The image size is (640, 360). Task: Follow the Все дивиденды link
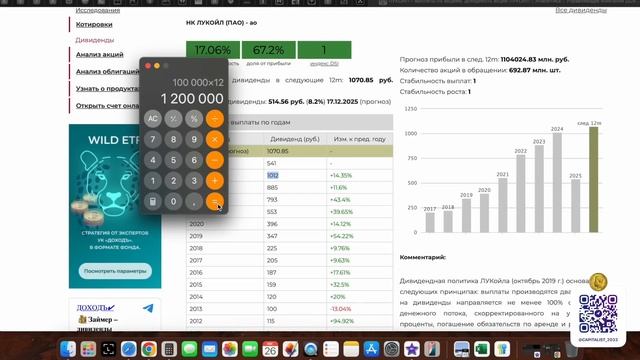click(x=581, y=10)
